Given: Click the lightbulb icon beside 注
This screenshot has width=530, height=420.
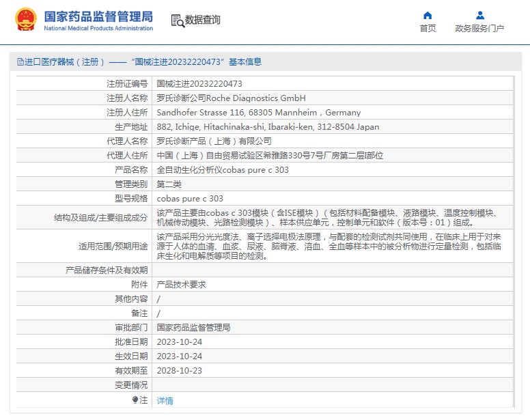Looking at the screenshot, I should [x=135, y=400].
